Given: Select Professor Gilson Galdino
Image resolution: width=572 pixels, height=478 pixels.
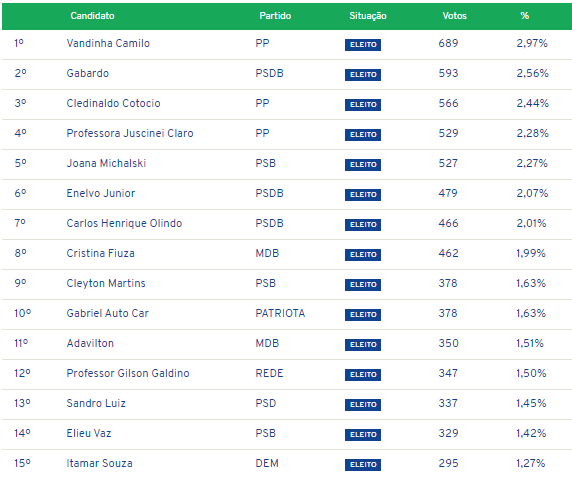Looking at the screenshot, I should (x=128, y=373).
